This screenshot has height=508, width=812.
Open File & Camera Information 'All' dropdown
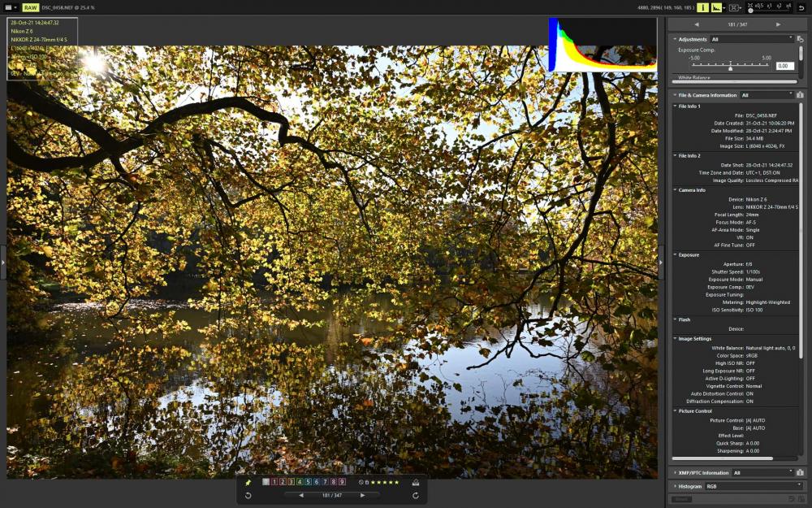click(x=767, y=95)
